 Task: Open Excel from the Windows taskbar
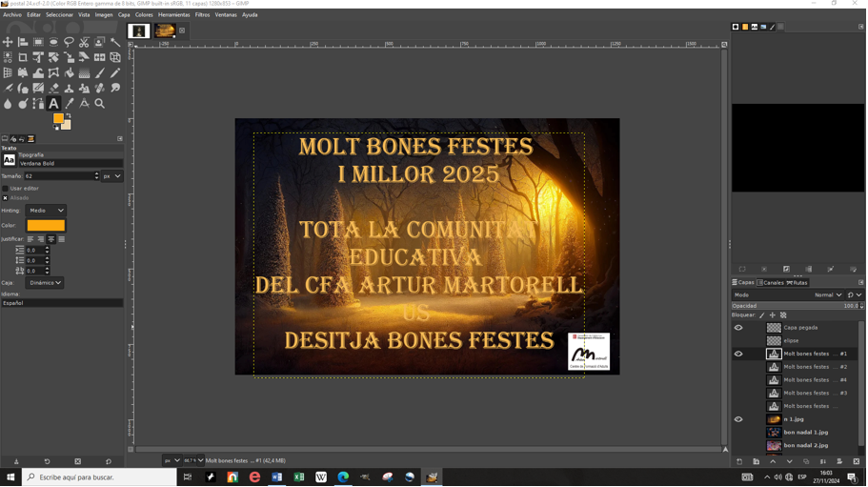pyautogui.click(x=298, y=477)
